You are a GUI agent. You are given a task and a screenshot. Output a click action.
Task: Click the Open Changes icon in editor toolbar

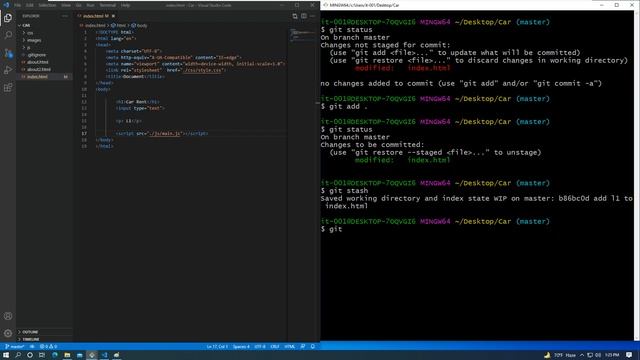point(295,16)
